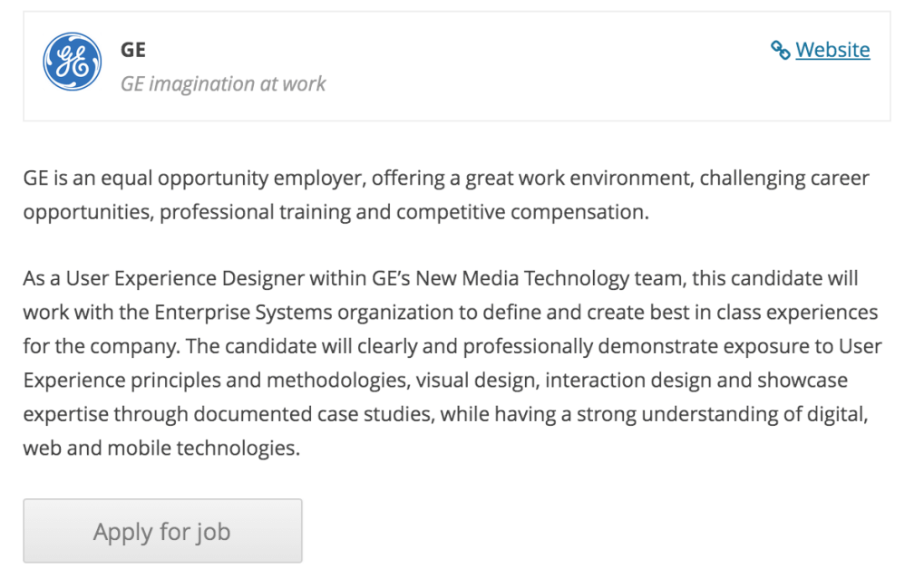
Task: Click the chain link icon beside Website
Action: point(780,50)
